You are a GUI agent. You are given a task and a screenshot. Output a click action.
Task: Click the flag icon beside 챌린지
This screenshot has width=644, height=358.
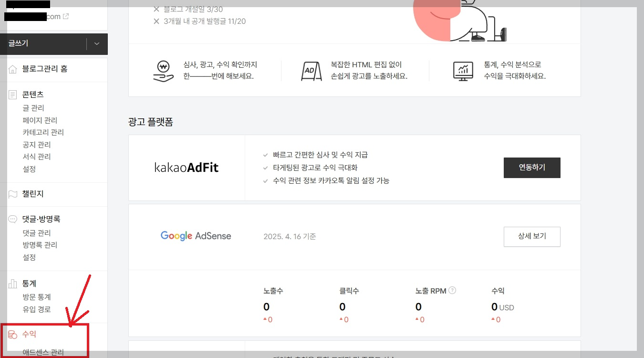[13, 194]
